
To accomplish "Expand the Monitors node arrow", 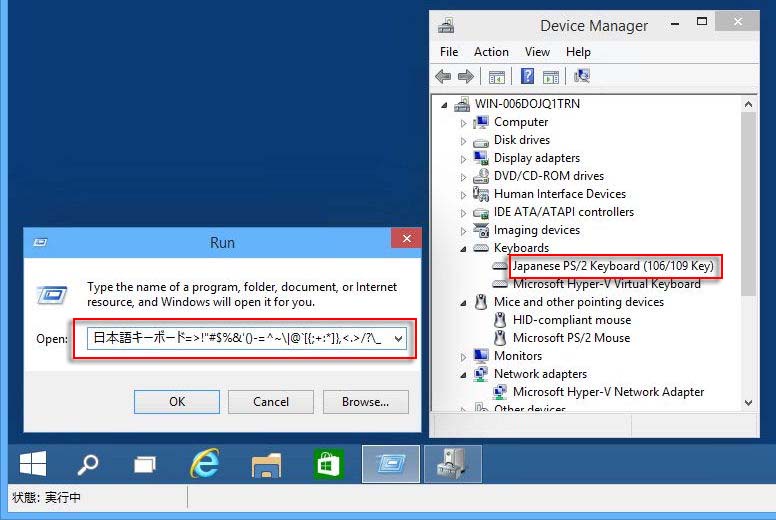I will (463, 357).
